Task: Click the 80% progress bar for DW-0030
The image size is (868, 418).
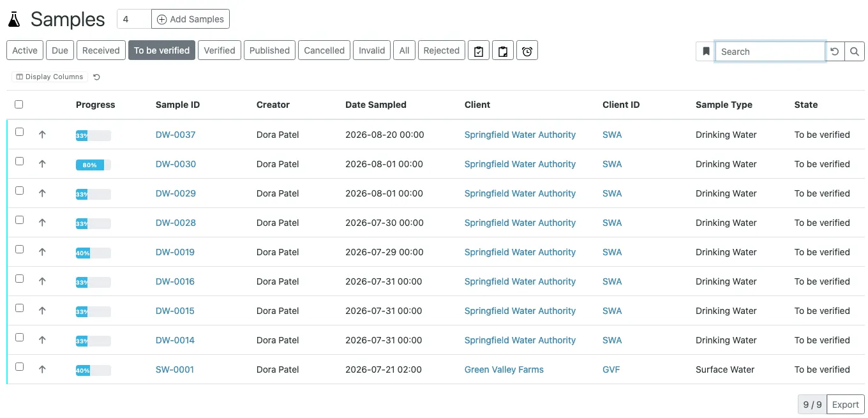Action: point(93,165)
